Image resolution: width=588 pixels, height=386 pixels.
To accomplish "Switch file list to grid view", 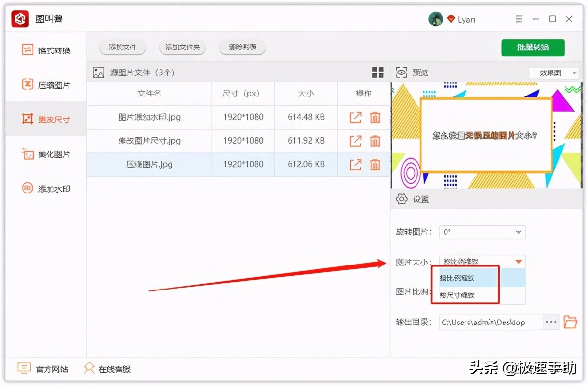I will (378, 72).
